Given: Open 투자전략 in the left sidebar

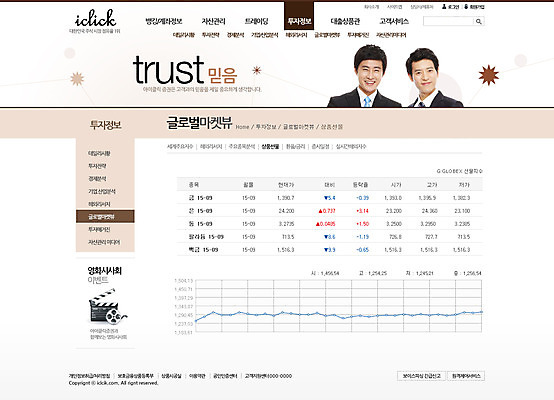Looking at the screenshot, I should tap(97, 166).
